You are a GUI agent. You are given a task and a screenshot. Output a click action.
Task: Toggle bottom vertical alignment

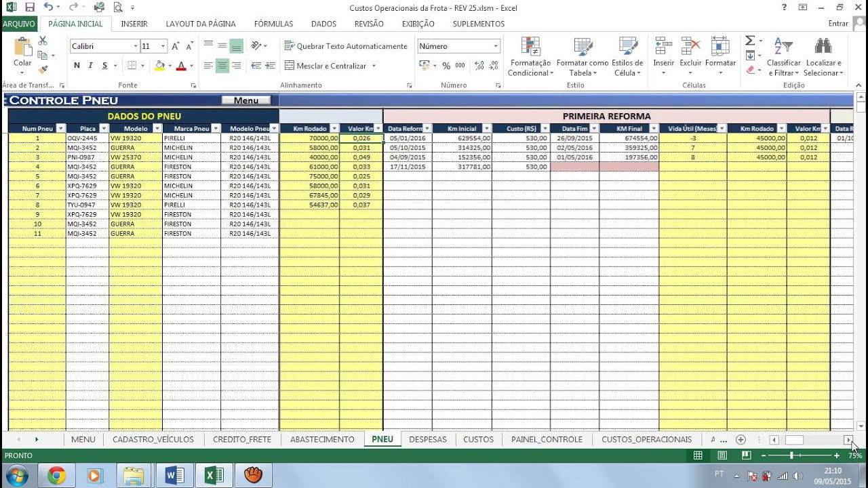click(x=236, y=46)
